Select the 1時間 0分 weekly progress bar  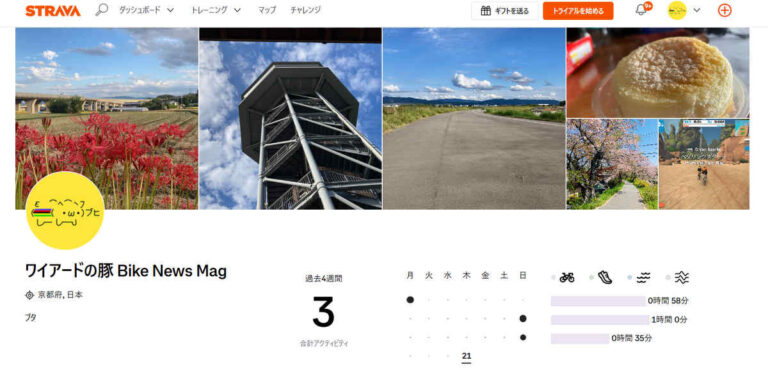pyautogui.click(x=600, y=320)
